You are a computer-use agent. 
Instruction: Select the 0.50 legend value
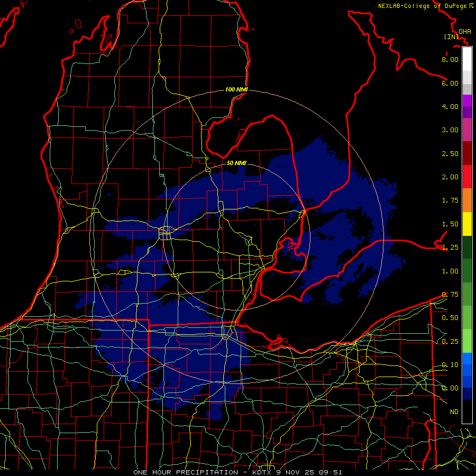(450, 318)
